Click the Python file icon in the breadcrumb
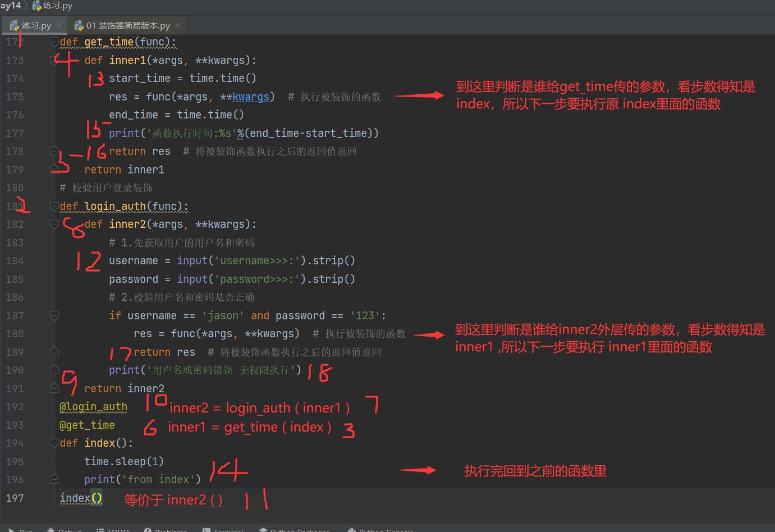The image size is (775, 532). tap(37, 6)
